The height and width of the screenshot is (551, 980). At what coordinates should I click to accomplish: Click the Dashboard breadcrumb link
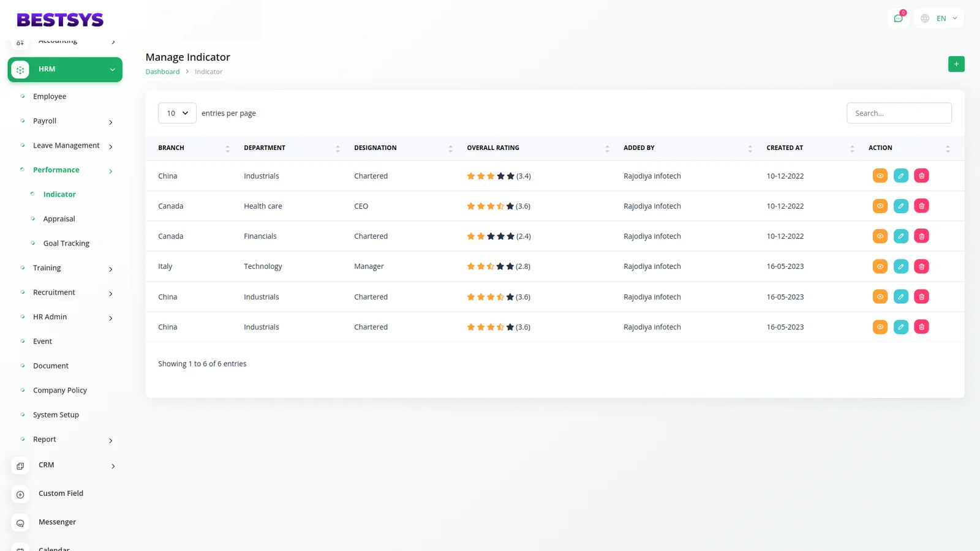162,72
